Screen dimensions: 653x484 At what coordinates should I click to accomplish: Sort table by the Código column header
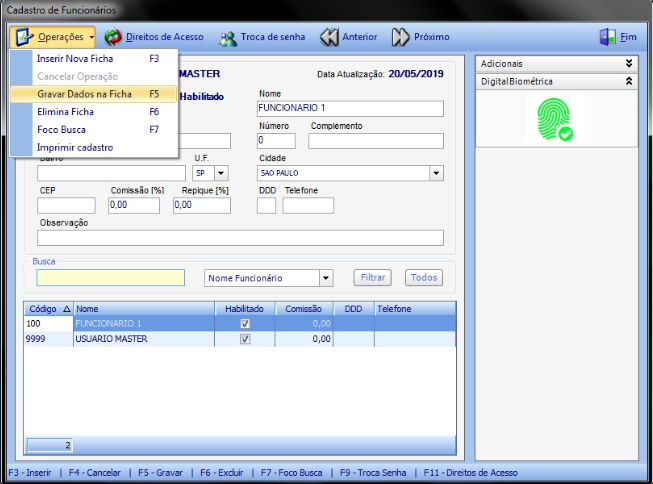(x=48, y=309)
